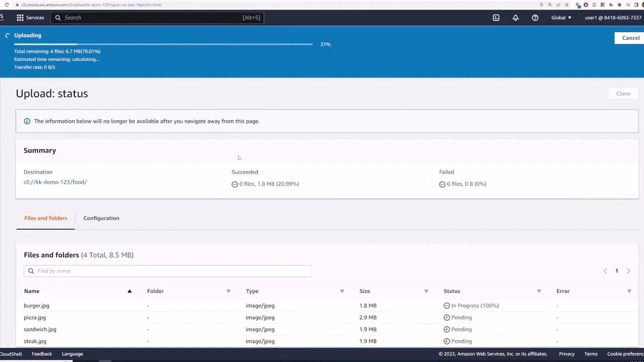Click the info icon in the information banner
The width and height of the screenshot is (644, 362).
[27, 121]
